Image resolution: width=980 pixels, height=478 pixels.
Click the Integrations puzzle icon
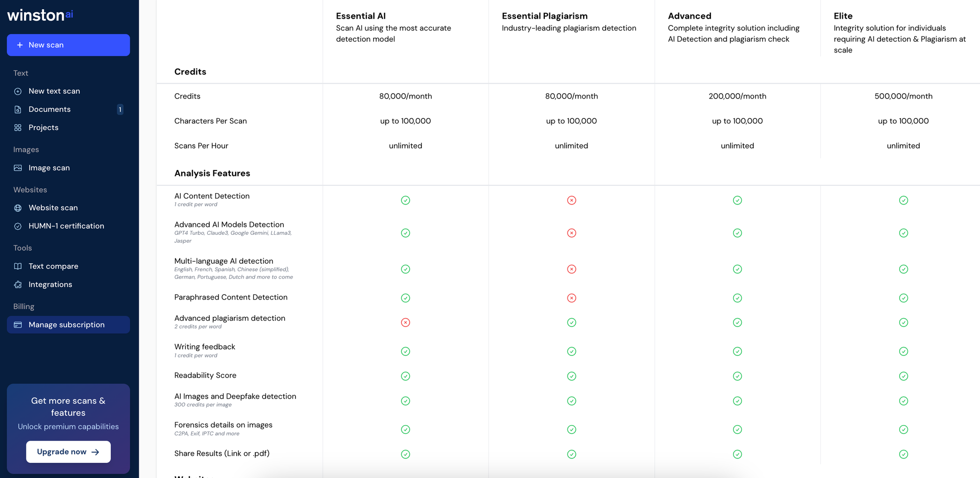[18, 284]
